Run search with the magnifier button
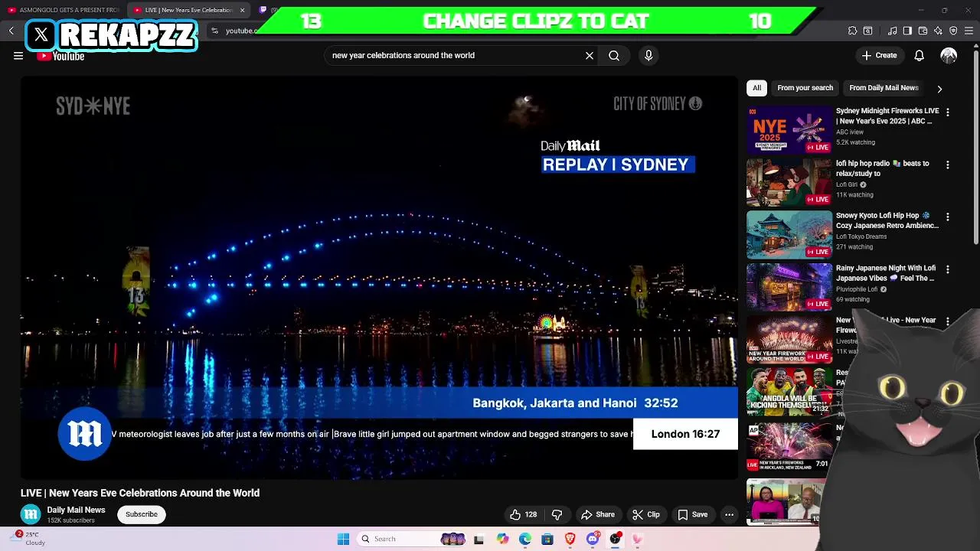Screen dimensions: 980x551 point(614,55)
